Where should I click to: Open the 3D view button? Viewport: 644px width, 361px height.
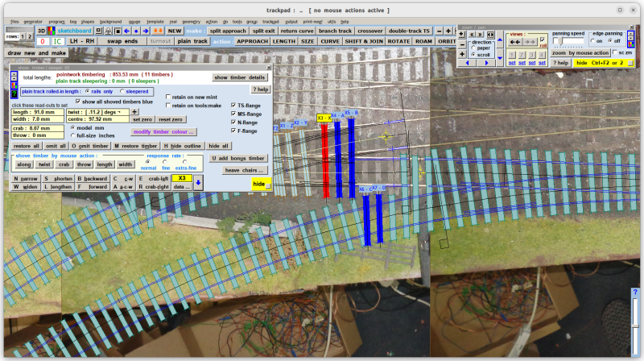pos(42,31)
